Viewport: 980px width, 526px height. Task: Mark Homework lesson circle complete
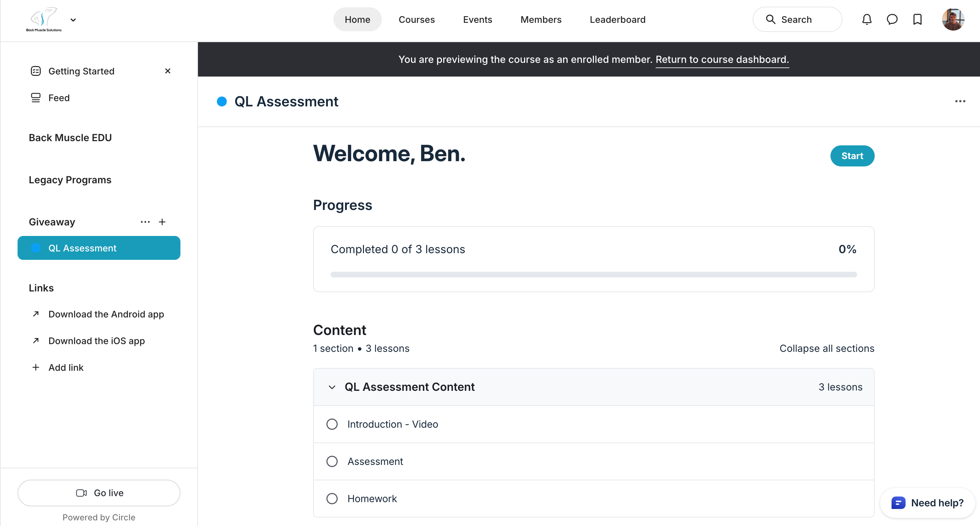click(x=332, y=499)
